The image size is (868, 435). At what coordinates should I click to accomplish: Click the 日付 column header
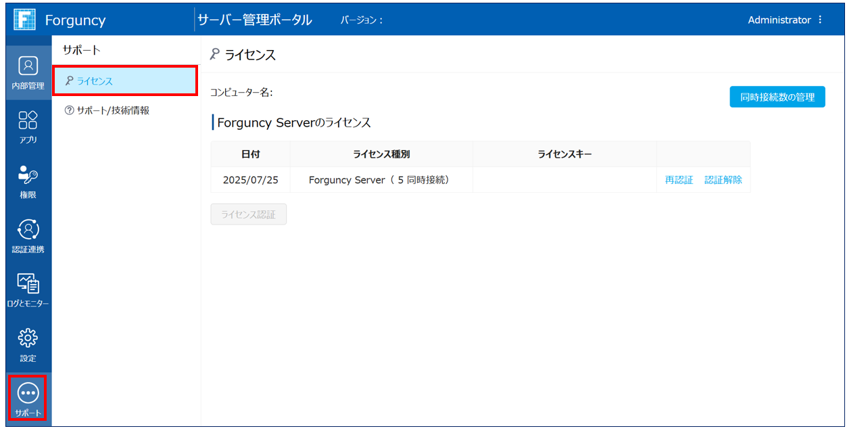(250, 154)
